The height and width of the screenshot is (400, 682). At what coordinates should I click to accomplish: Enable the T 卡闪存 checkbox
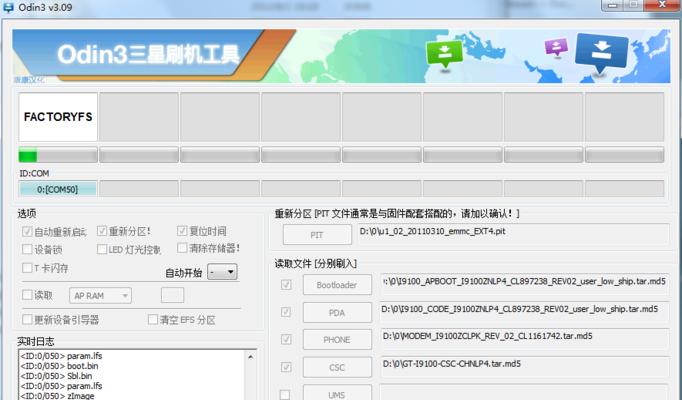[x=27, y=267]
